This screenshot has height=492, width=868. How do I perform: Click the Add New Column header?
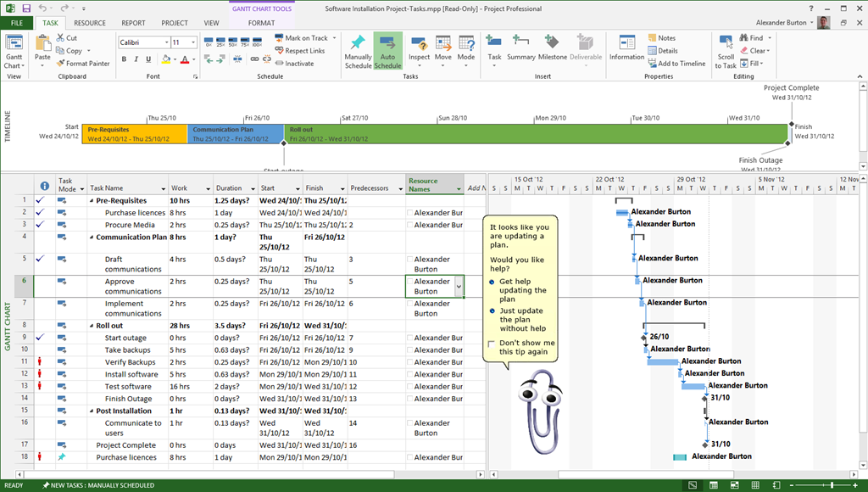pos(475,187)
